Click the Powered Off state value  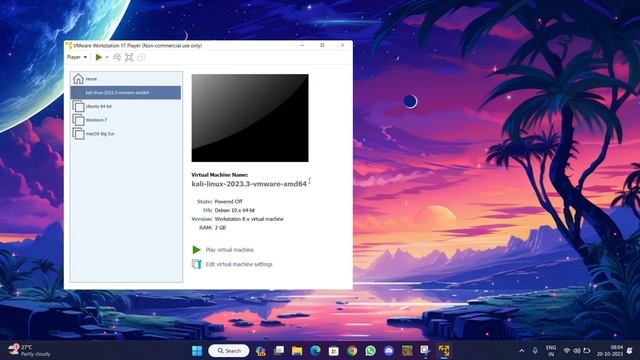point(229,202)
